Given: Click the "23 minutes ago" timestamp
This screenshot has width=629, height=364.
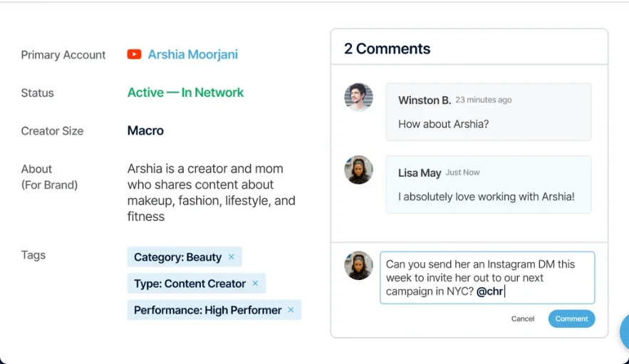Looking at the screenshot, I should click(483, 100).
